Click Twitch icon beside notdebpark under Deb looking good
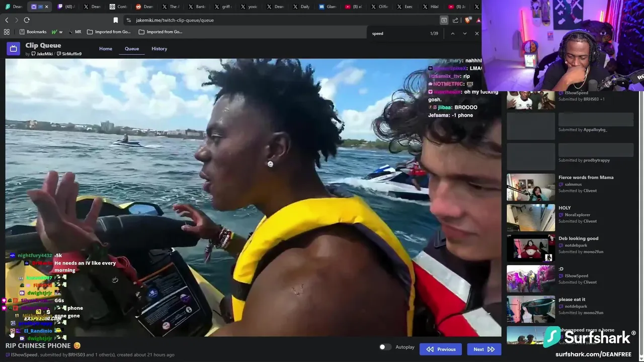This screenshot has width=644, height=362. tap(561, 245)
